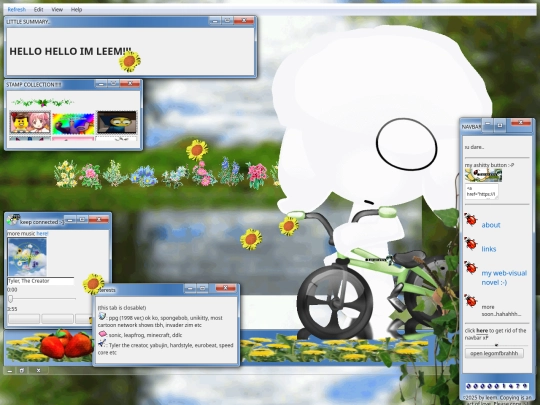540x405 pixels.
Task: Minimize the NAVBAR window
Action: (488, 125)
